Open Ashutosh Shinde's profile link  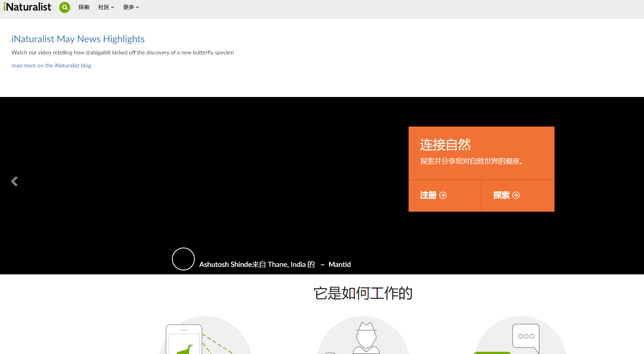click(226, 265)
